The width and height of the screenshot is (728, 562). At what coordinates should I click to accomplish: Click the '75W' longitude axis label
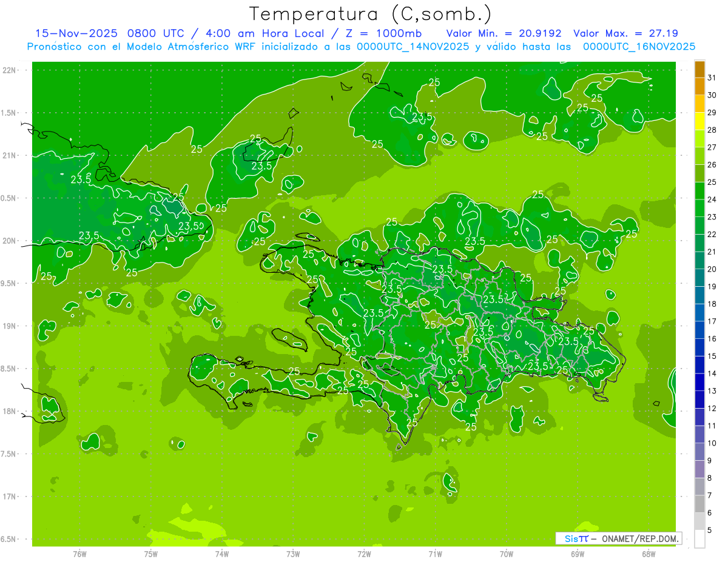click(x=151, y=554)
